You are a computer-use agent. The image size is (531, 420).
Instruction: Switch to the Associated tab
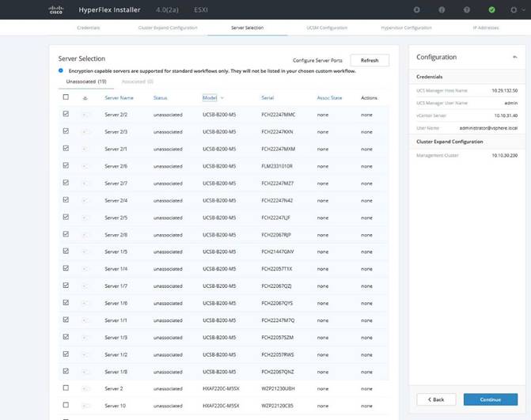pos(138,81)
